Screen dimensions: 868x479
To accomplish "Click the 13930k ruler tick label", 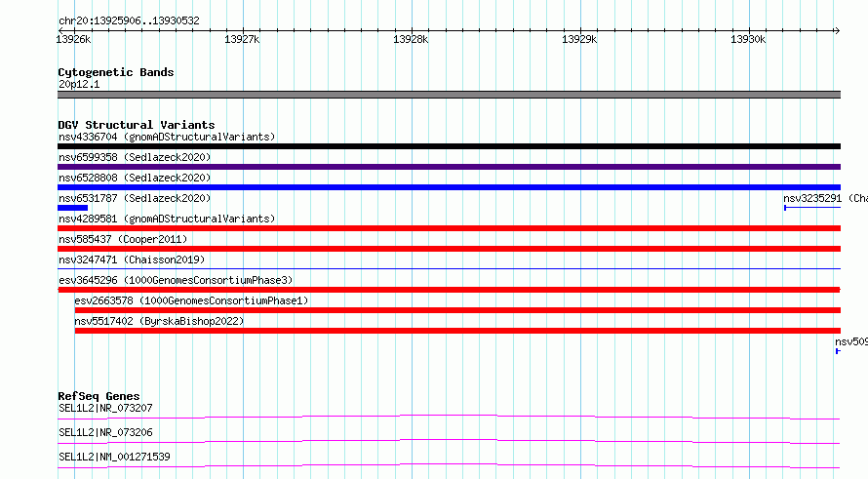I will coord(748,39).
